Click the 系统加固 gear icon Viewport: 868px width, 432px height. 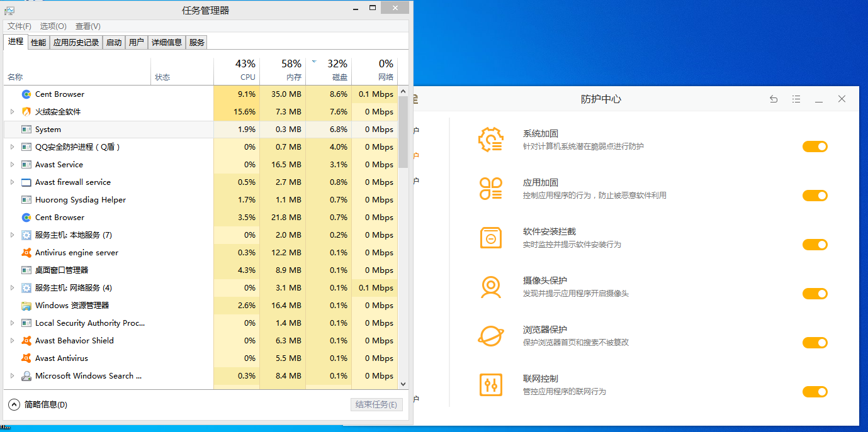pos(490,140)
